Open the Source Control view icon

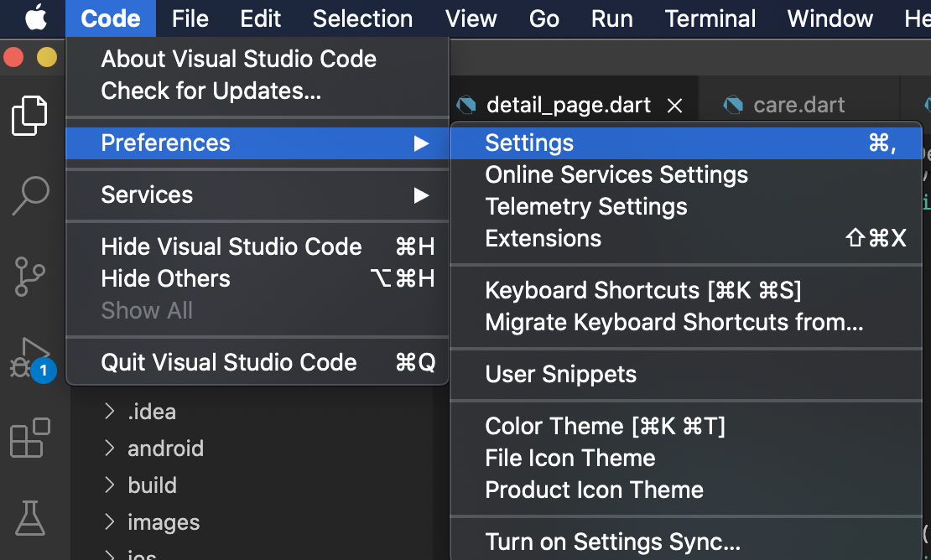[x=29, y=277]
